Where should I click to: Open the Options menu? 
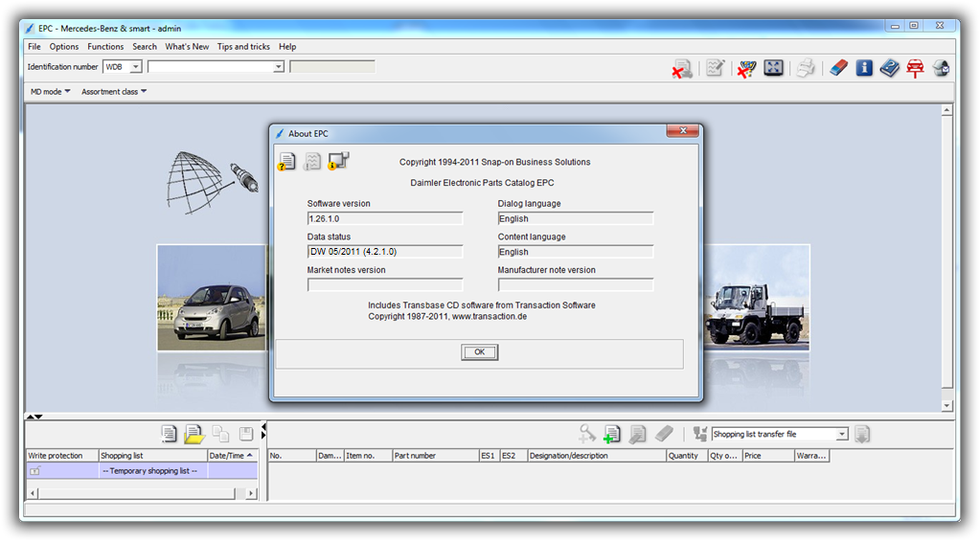64,46
